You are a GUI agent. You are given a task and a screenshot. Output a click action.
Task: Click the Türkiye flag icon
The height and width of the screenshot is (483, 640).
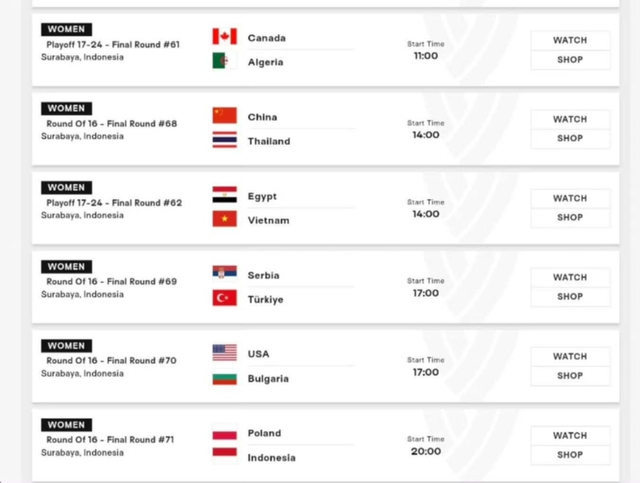pos(224,298)
